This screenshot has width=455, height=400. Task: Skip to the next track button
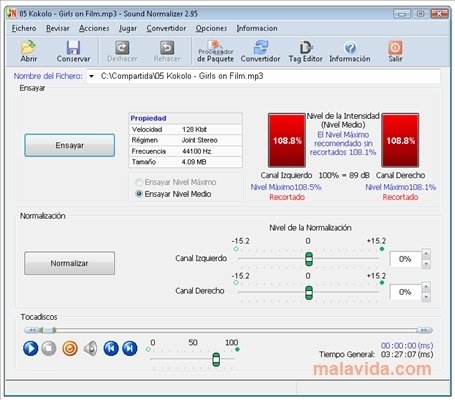[130, 349]
